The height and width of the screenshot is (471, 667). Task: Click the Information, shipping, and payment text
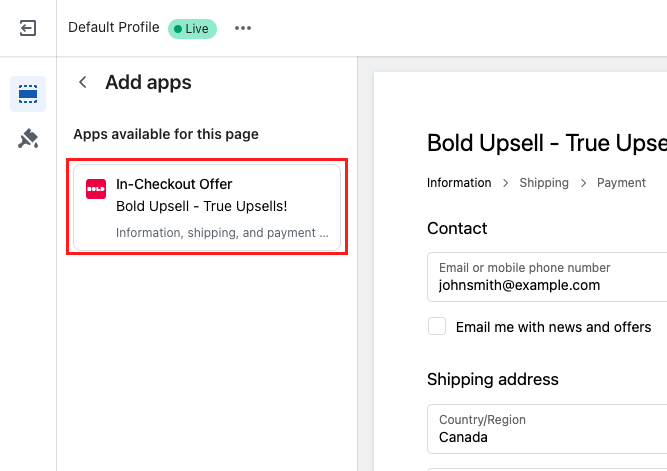point(222,233)
